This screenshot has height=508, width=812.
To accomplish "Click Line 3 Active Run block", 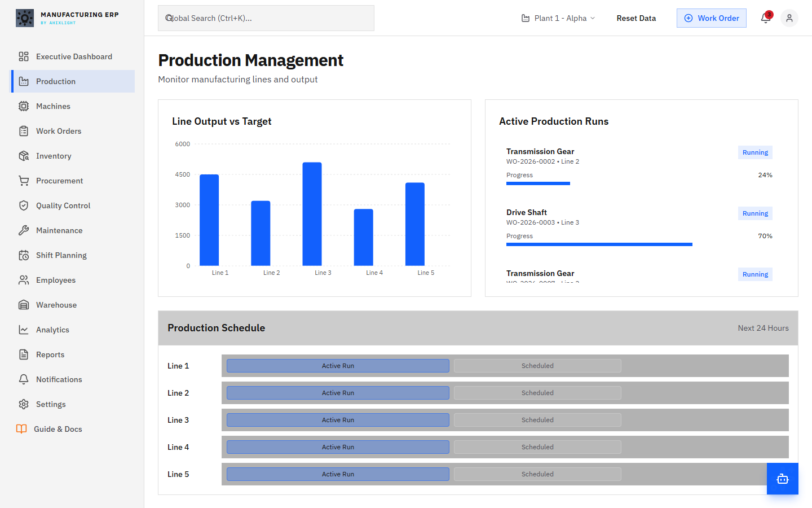I will click(338, 420).
